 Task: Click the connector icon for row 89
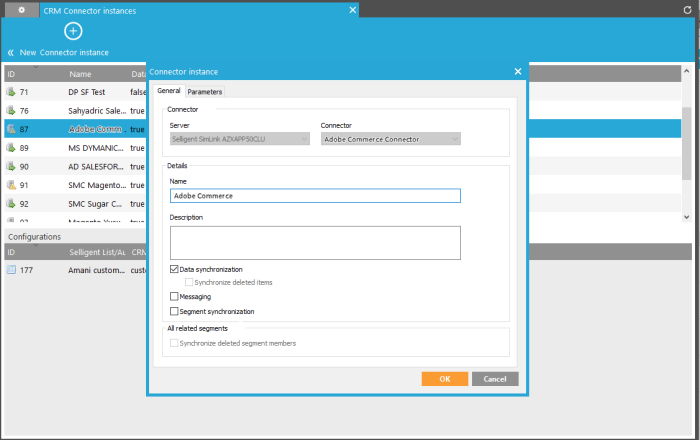coord(11,148)
